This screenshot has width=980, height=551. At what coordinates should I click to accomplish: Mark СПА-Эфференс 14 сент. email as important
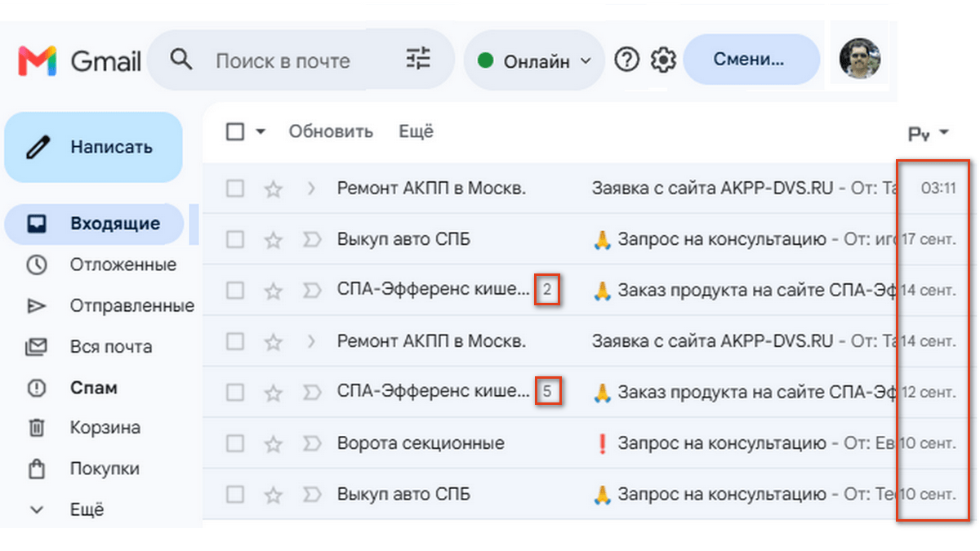click(x=311, y=290)
